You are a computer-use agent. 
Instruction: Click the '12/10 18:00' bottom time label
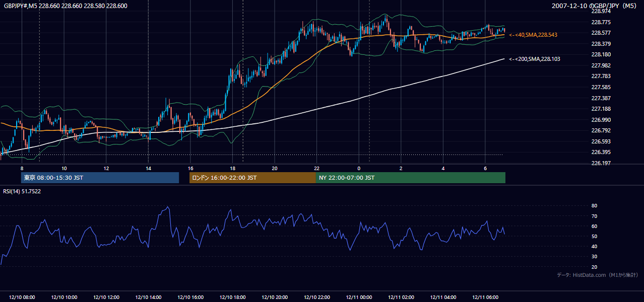pyautogui.click(x=232, y=297)
